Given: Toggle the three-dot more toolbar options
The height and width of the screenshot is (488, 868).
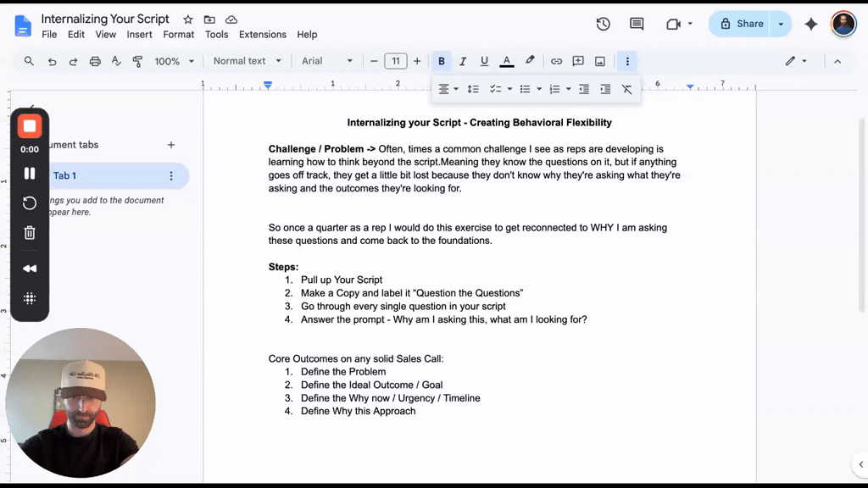Looking at the screenshot, I should coord(627,61).
